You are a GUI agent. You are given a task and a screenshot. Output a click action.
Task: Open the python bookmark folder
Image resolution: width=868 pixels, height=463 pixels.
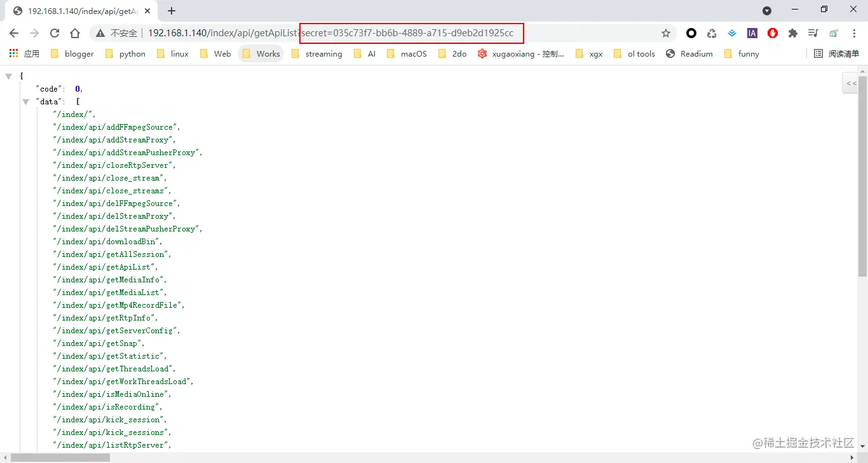pyautogui.click(x=125, y=54)
